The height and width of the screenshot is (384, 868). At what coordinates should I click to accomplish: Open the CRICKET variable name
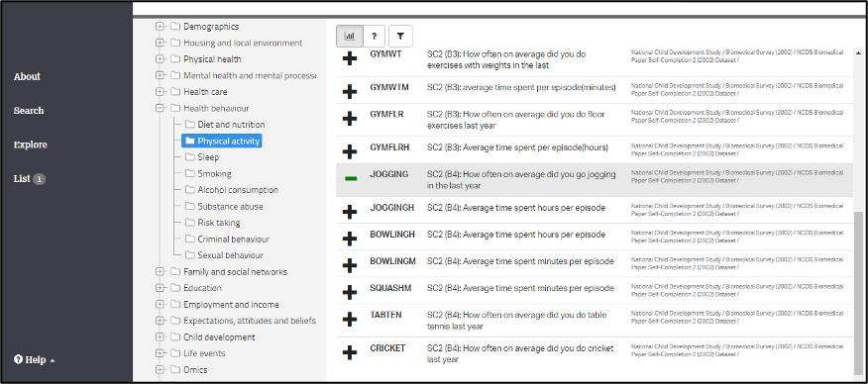click(x=387, y=348)
